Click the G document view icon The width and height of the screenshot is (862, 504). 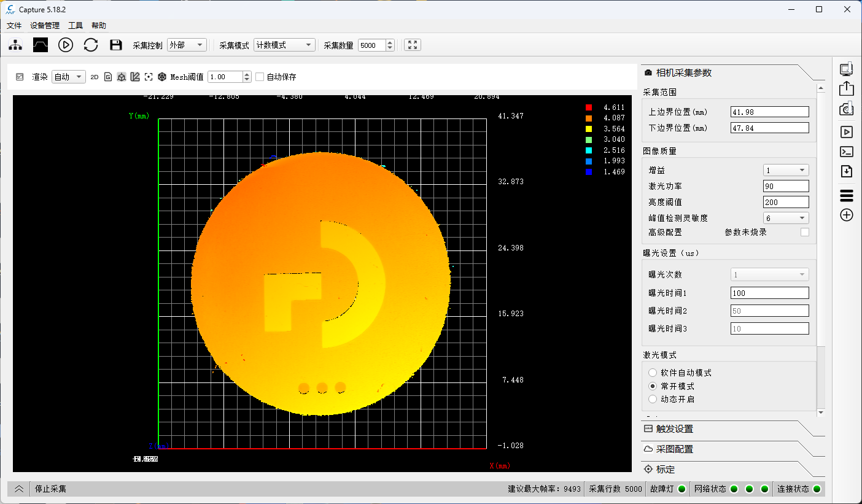point(108,77)
